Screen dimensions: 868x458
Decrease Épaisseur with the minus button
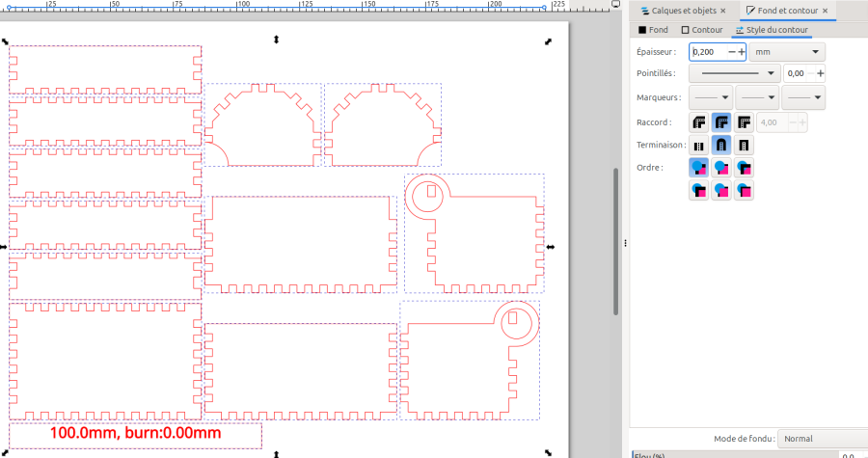[x=731, y=51]
